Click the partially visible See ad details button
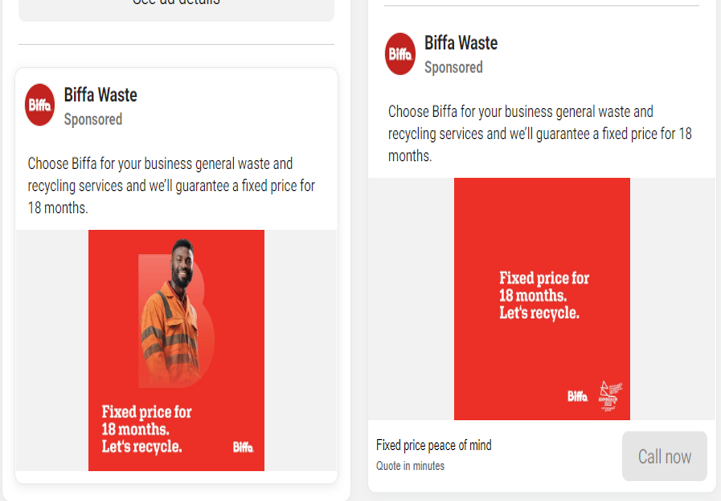 (x=176, y=5)
